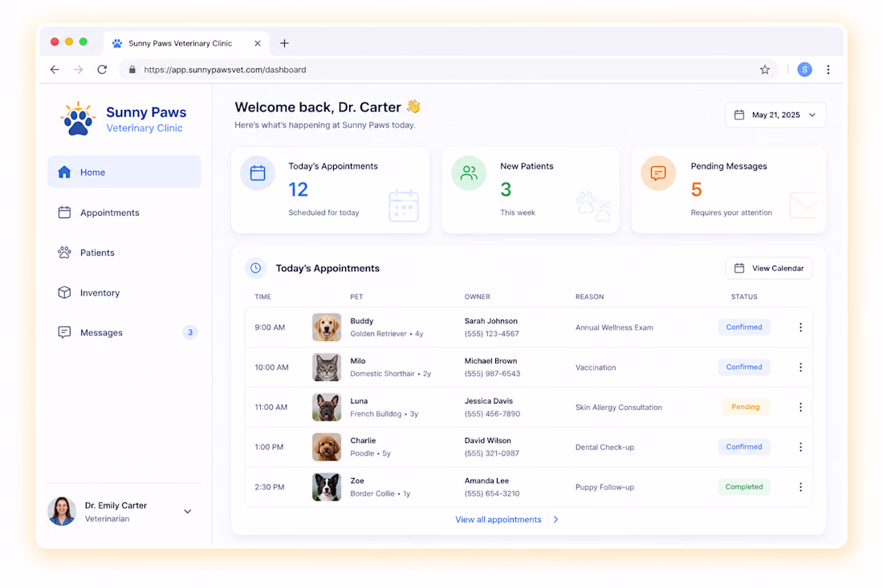Click the owner name David Wilson
883x588 pixels.
[x=488, y=440]
